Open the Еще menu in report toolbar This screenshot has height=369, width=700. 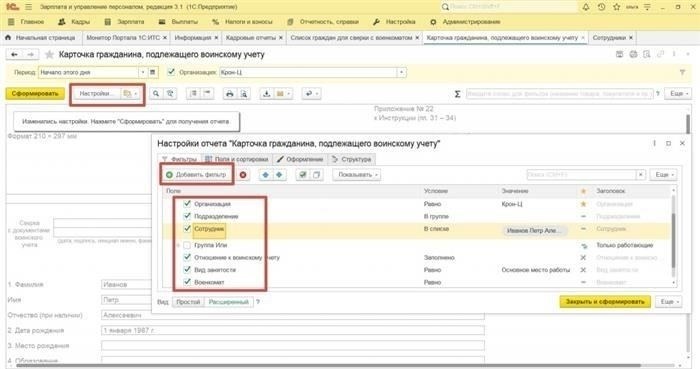tap(679, 94)
